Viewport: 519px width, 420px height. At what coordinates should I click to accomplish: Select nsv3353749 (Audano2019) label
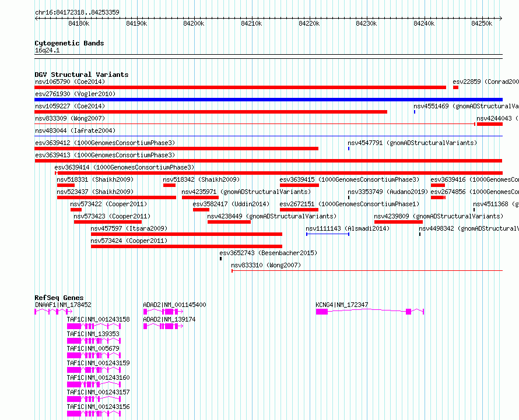click(x=388, y=192)
